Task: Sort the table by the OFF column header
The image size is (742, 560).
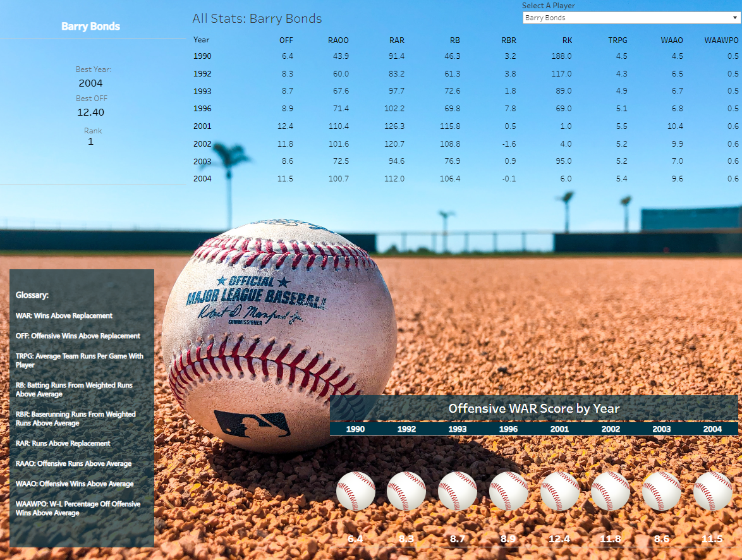Action: coord(286,40)
